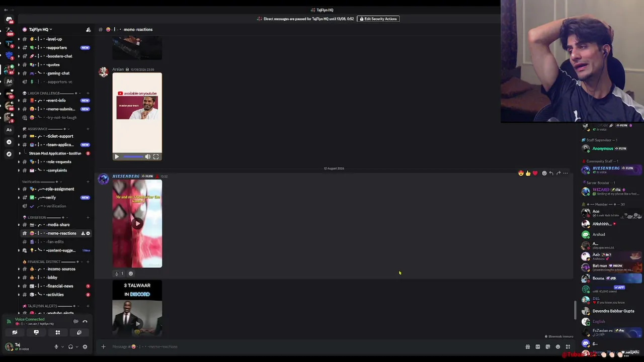
Task: Open User Settings gear
Action: tap(85, 347)
